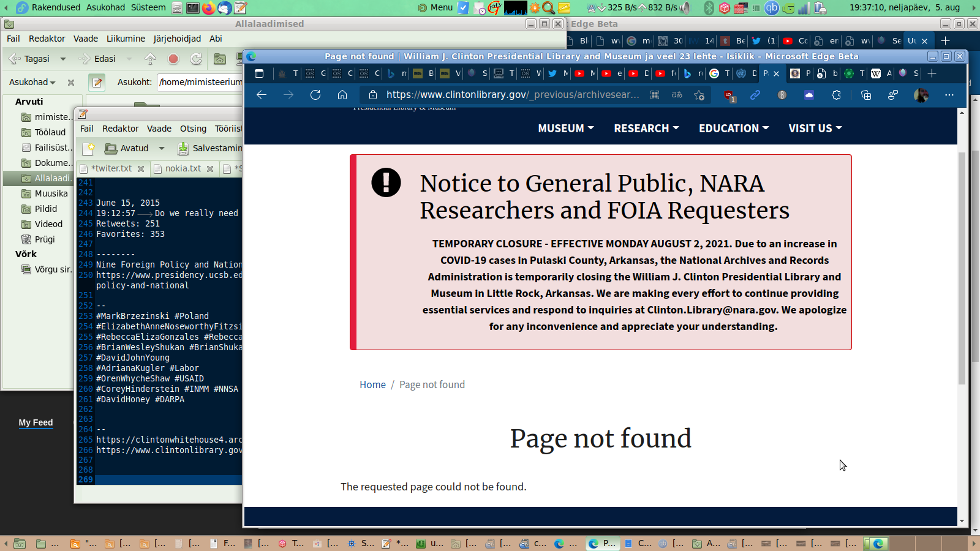Open the Fail menu in the file manager
This screenshot has height=551, width=980.
pyautogui.click(x=13, y=39)
